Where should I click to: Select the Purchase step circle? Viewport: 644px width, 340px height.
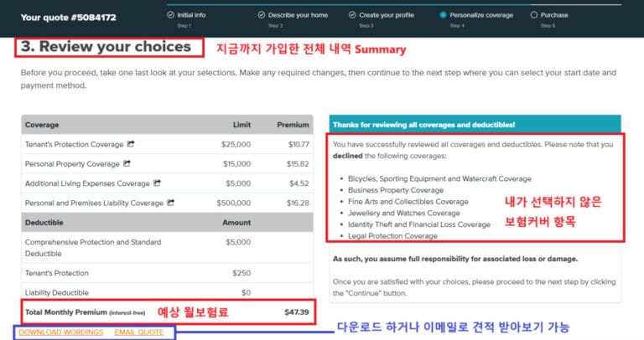click(534, 14)
